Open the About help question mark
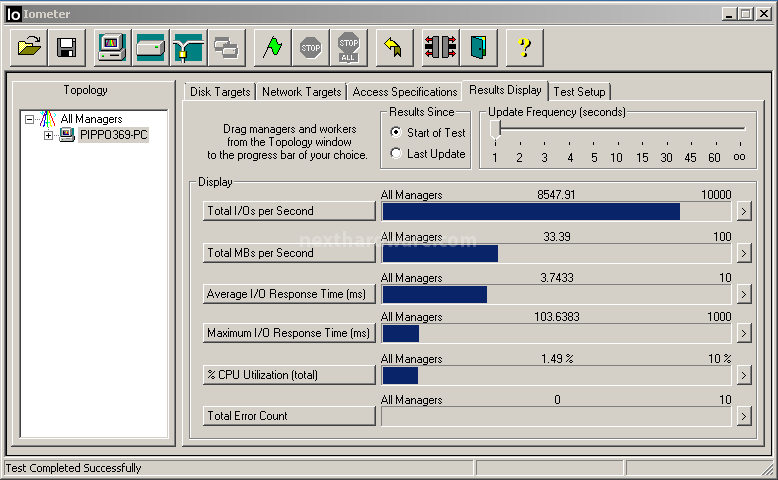 click(x=524, y=48)
